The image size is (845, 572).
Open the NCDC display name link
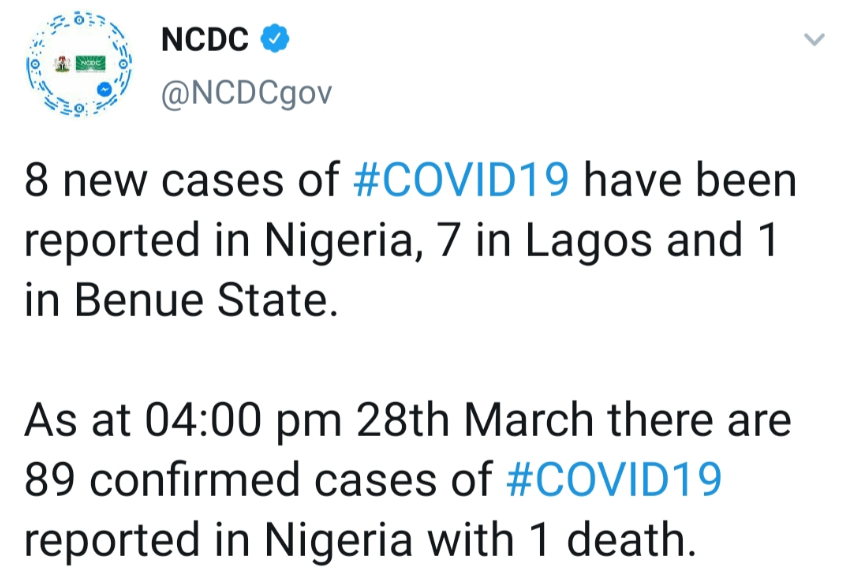205,39
